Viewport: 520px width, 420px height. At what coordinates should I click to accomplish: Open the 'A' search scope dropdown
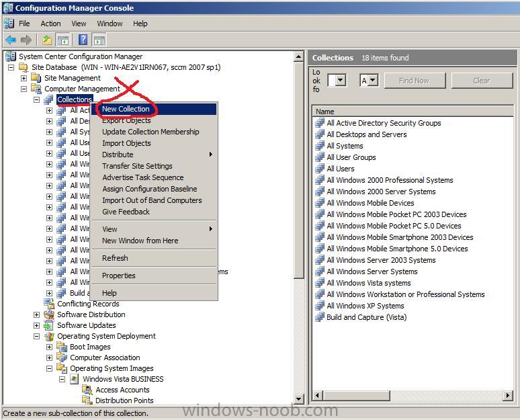[373, 80]
